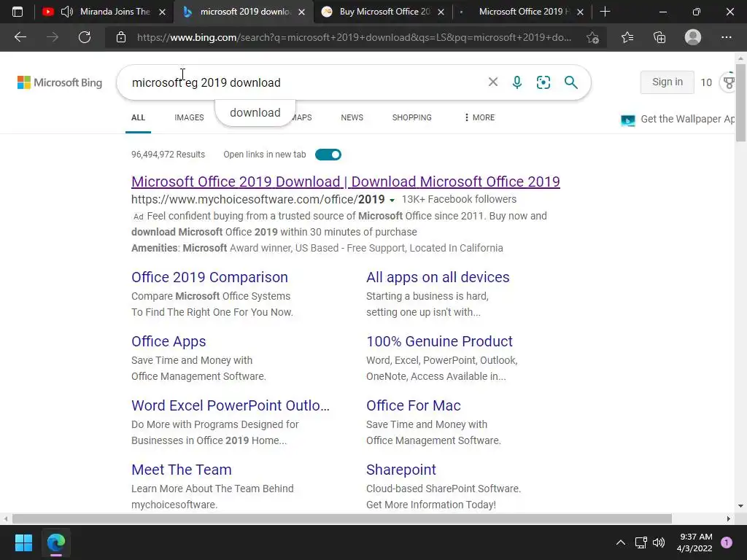Submit search with magnifier icon

click(x=570, y=82)
